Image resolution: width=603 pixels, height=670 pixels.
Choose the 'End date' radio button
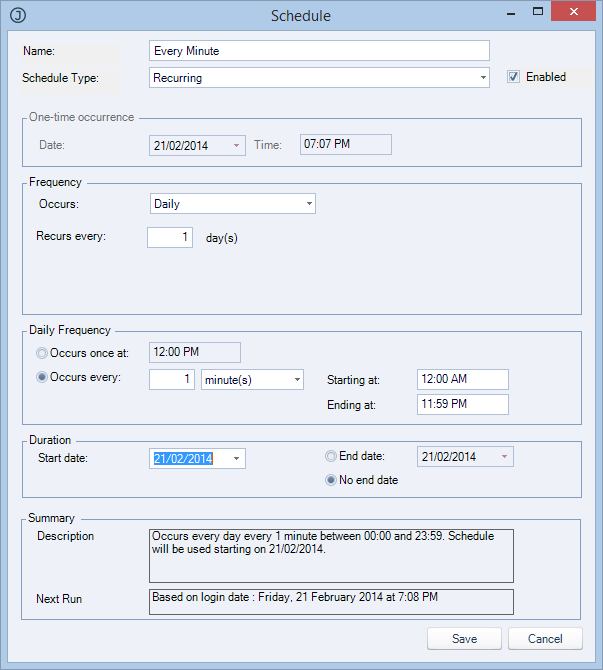click(331, 457)
